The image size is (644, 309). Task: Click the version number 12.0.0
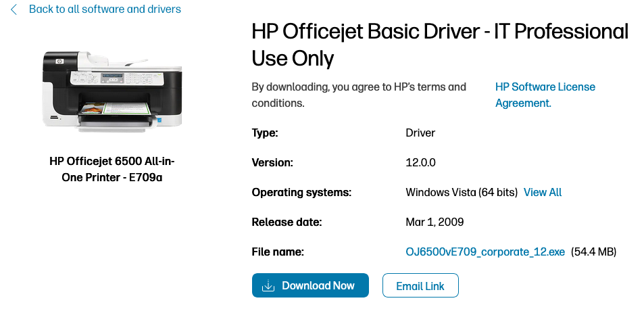(x=421, y=163)
